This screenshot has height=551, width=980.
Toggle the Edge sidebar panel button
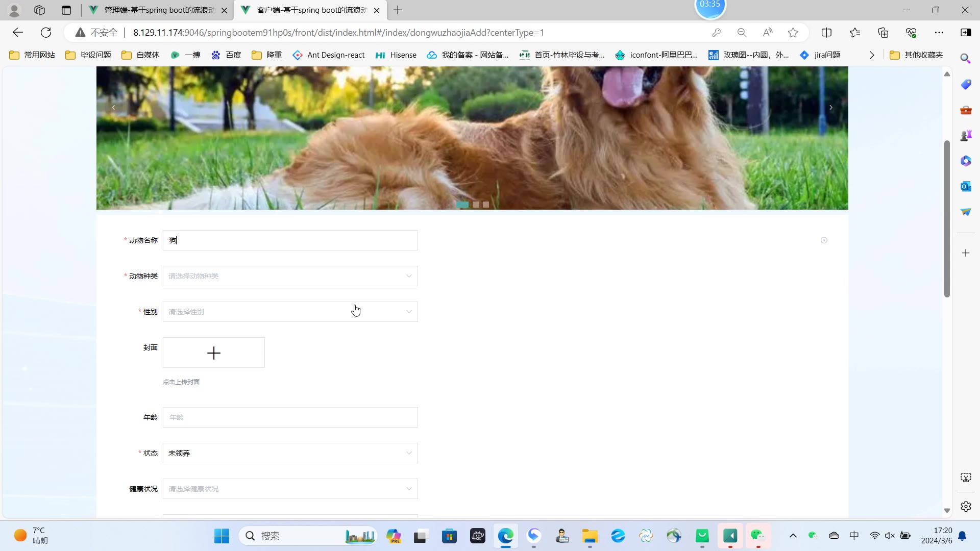coord(966,33)
